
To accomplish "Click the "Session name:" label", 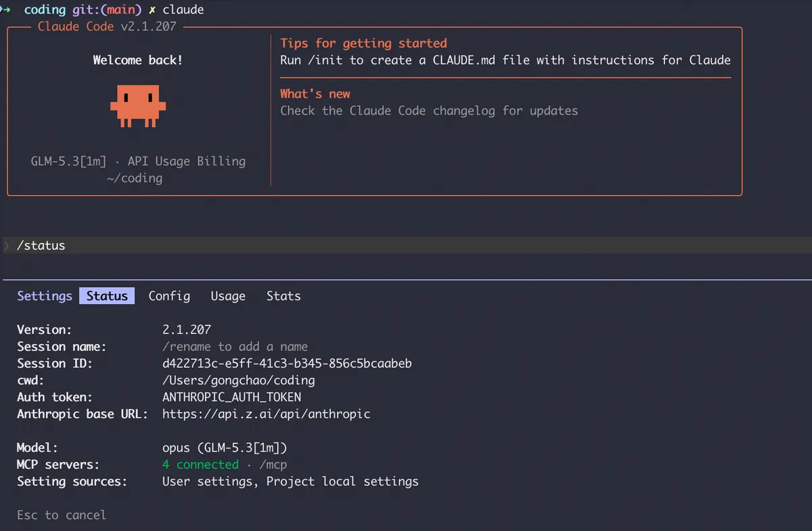I will pos(62,347).
